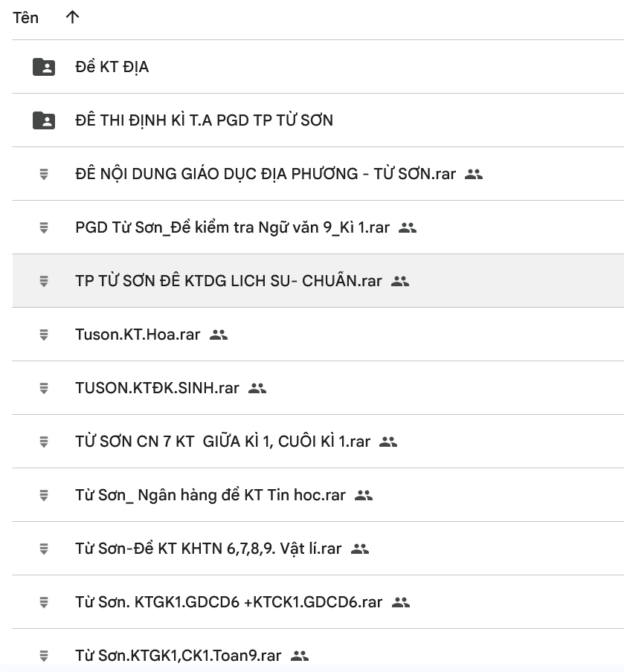Select ĐỀ NỘI DUNG GIÁO DỤC ĐỊA PHƯƠNG file
This screenshot has height=672, width=624.
[x=266, y=174]
